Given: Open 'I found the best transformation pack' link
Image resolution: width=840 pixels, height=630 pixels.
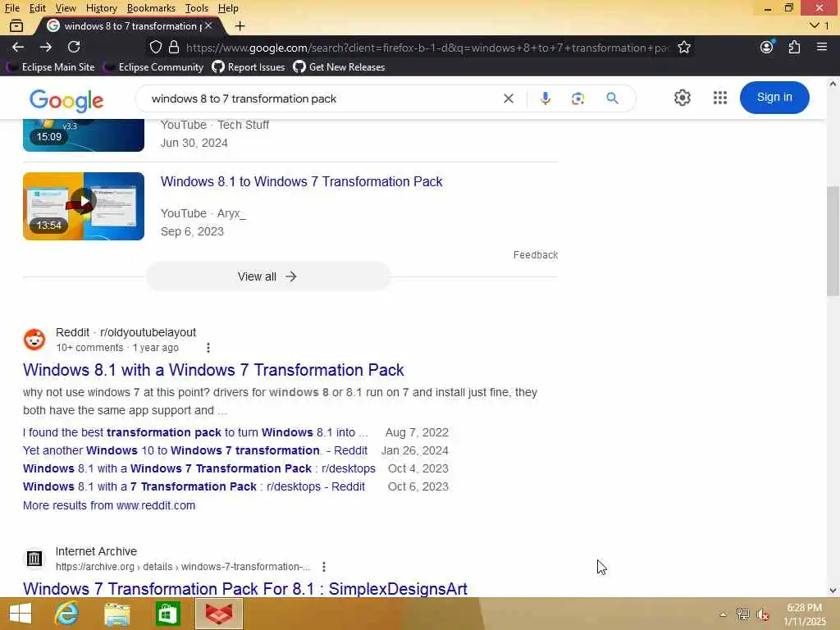Looking at the screenshot, I should [x=195, y=432].
